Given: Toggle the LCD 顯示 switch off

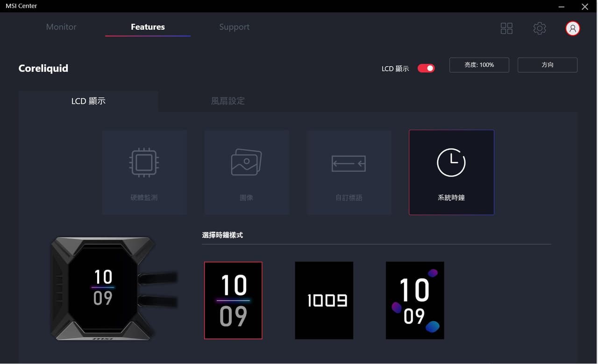Looking at the screenshot, I should [426, 68].
